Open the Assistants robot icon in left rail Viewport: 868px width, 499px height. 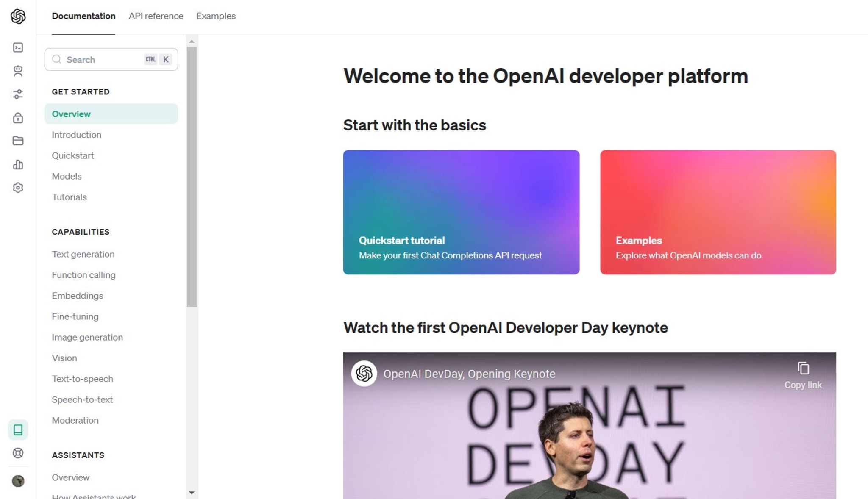click(x=18, y=71)
